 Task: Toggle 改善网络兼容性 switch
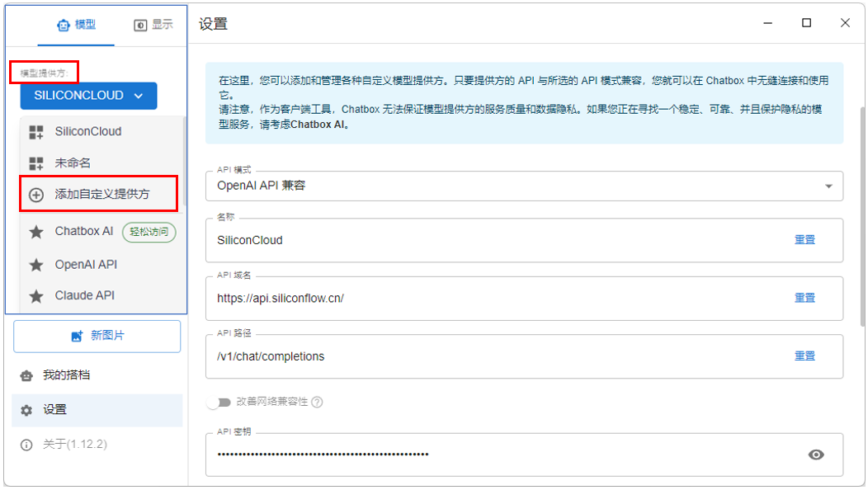pos(219,403)
